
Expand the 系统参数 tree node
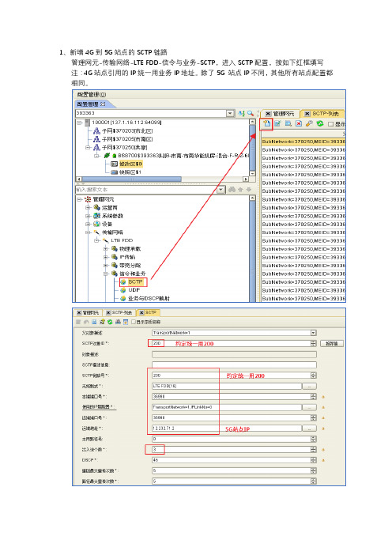click(x=88, y=216)
